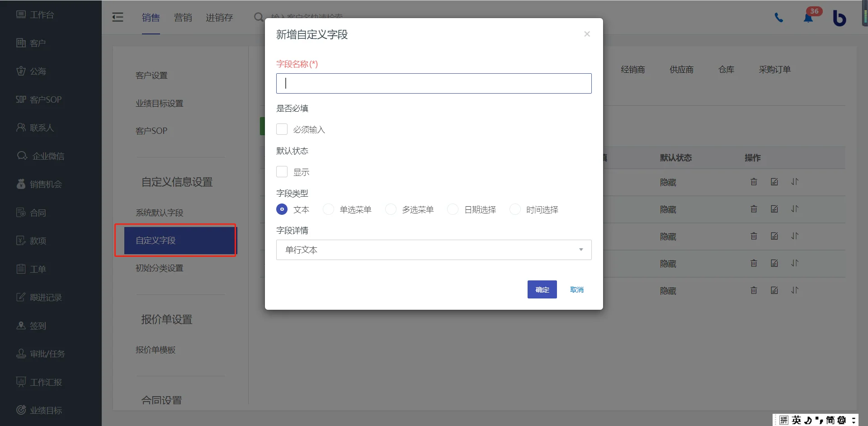Delete the last field row via trash icon
This screenshot has height=426, width=868.
pos(754,290)
